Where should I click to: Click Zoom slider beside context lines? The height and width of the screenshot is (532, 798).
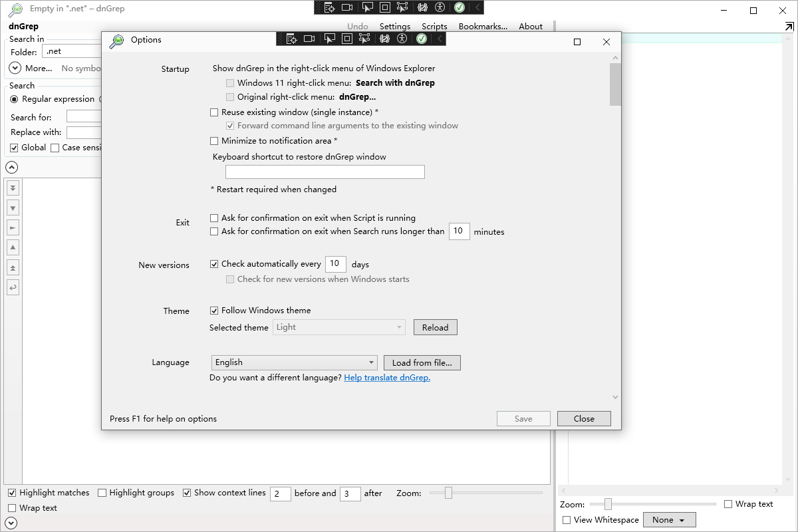(x=486, y=493)
